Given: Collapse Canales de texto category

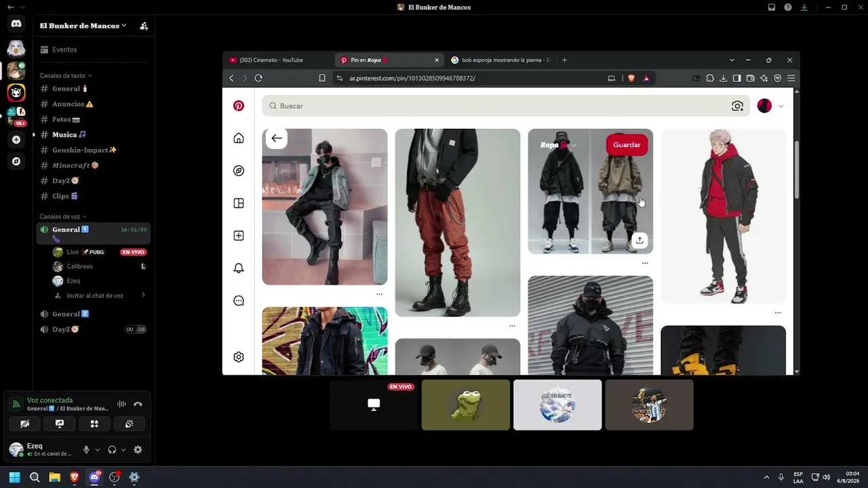Looking at the screenshot, I should click(65, 76).
